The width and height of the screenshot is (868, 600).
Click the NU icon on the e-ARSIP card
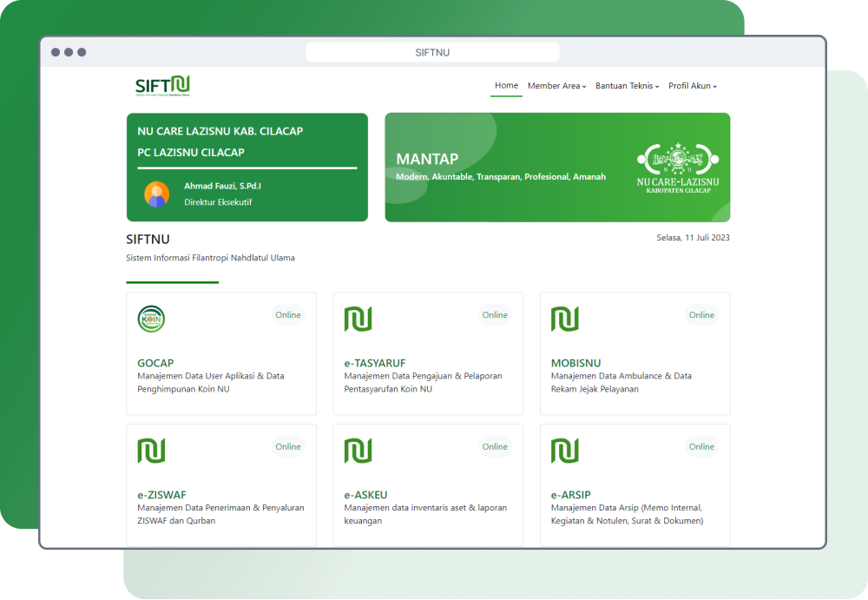click(565, 450)
